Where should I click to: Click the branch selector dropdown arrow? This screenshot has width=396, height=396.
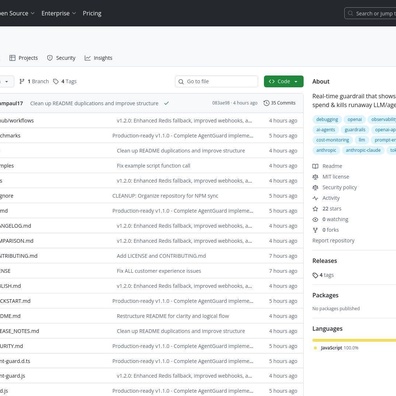6,81
